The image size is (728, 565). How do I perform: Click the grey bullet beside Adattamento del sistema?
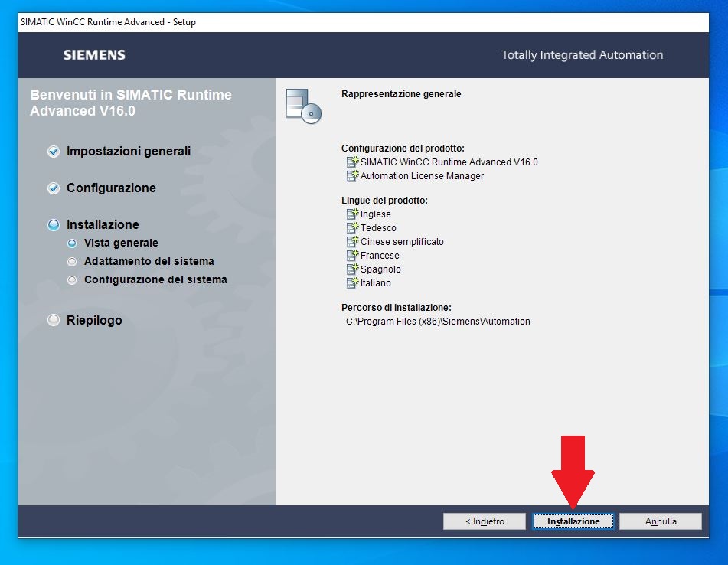click(x=72, y=262)
